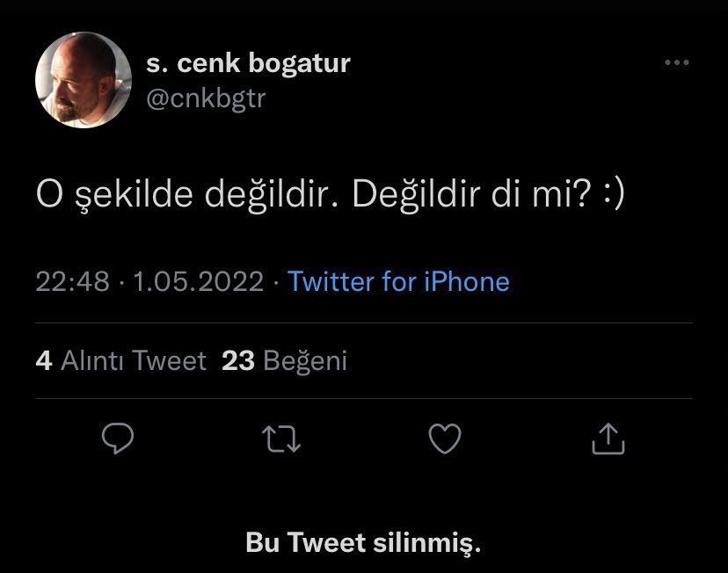728x573 pixels.
Task: Click the words Değildir di mi?
Action: [x=472, y=193]
